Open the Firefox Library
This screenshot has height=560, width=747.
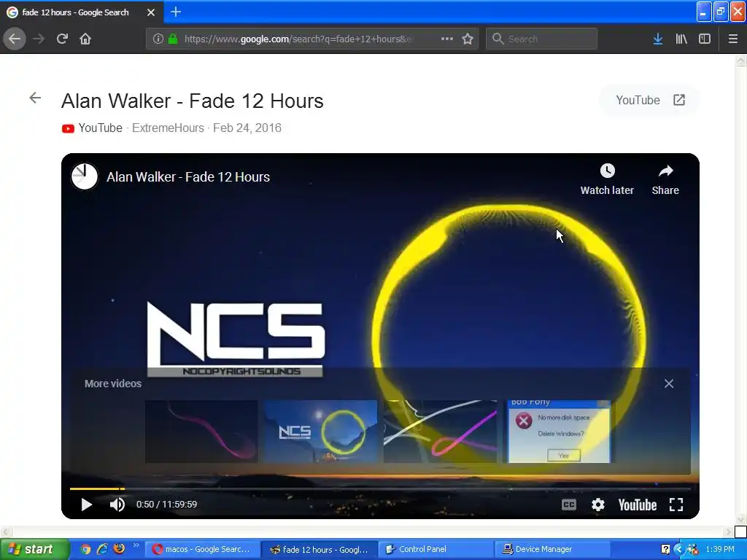click(x=681, y=39)
